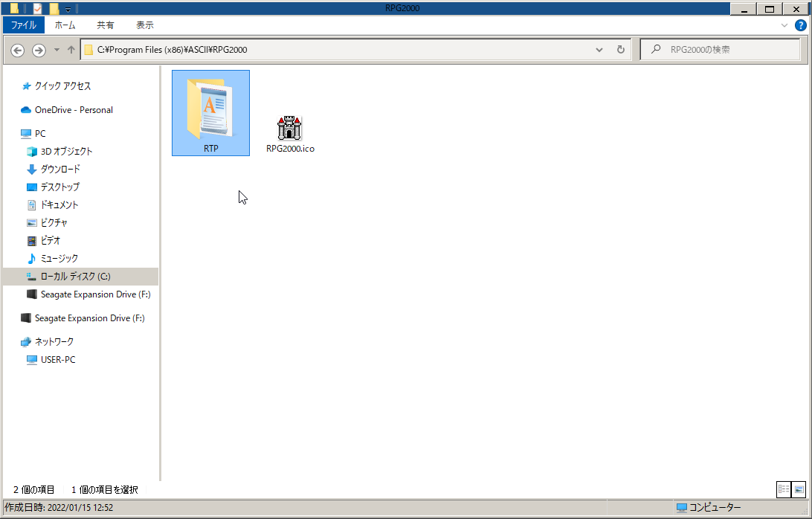The image size is (812, 519).
Task: Open the ファイル menu tab
Action: coord(24,25)
